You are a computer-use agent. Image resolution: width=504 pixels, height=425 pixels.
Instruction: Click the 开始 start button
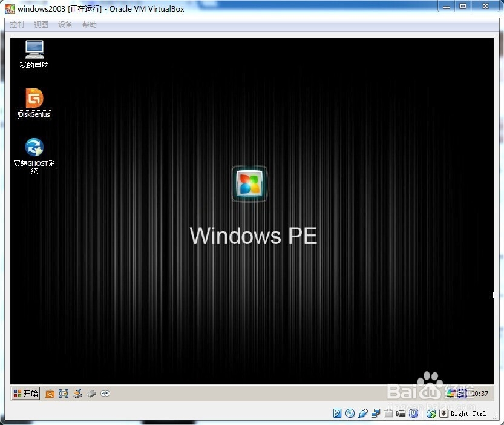pyautogui.click(x=25, y=393)
